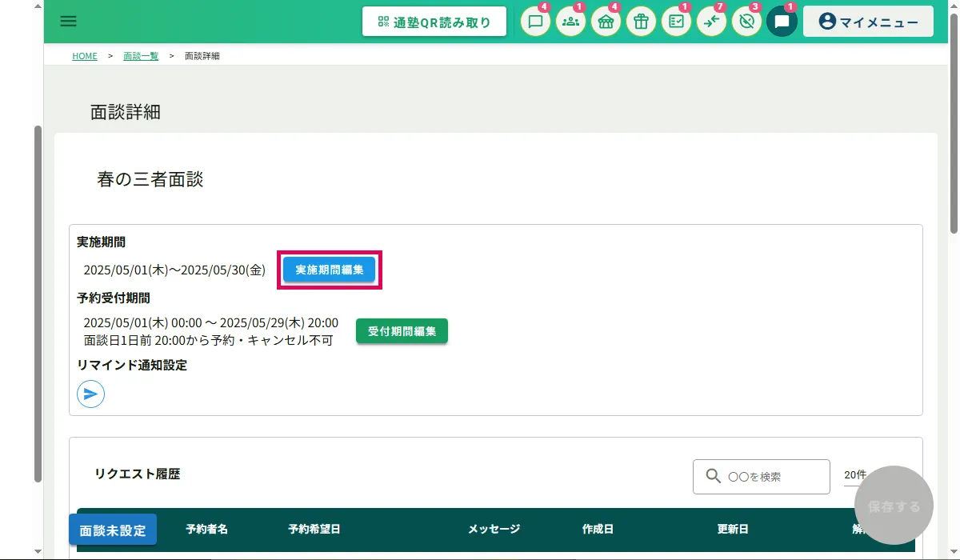Image resolution: width=960 pixels, height=560 pixels.
Task: Click 更新日 column header
Action: point(734,529)
